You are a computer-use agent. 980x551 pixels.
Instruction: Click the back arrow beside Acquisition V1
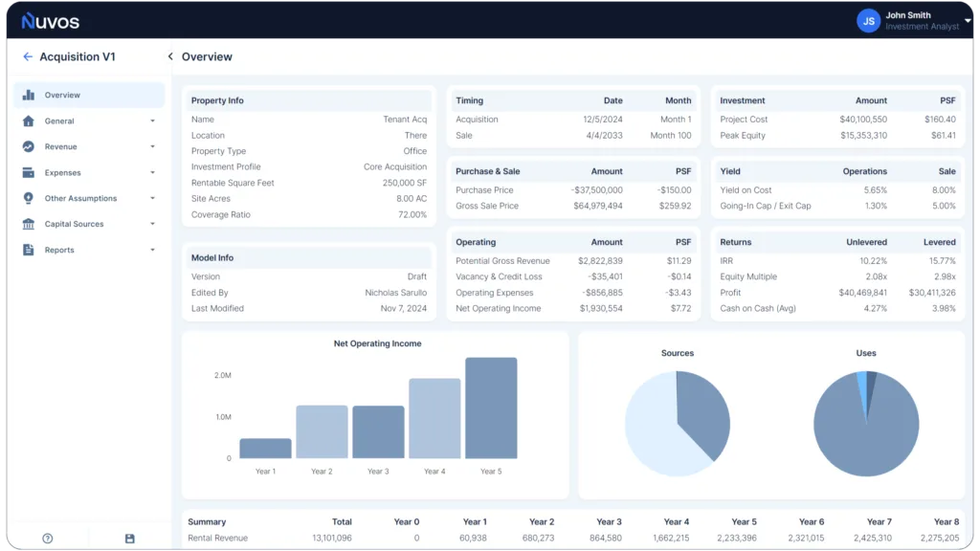tap(27, 56)
